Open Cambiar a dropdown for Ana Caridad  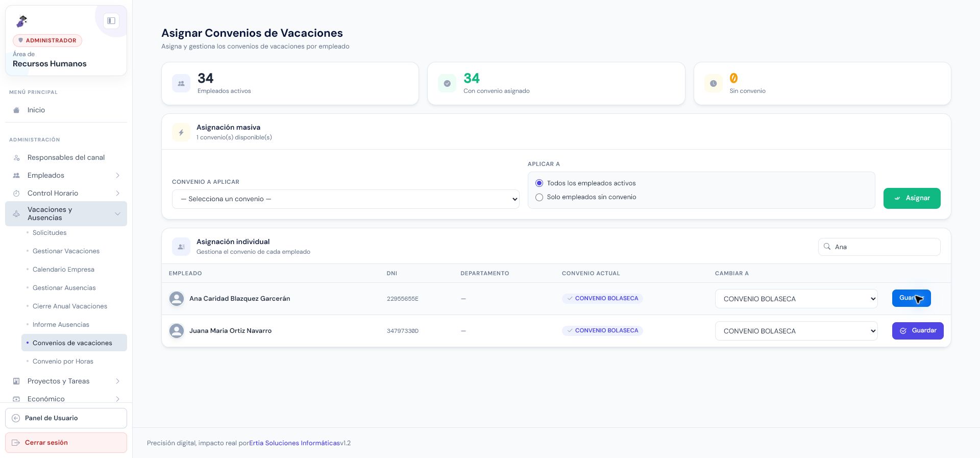point(796,299)
